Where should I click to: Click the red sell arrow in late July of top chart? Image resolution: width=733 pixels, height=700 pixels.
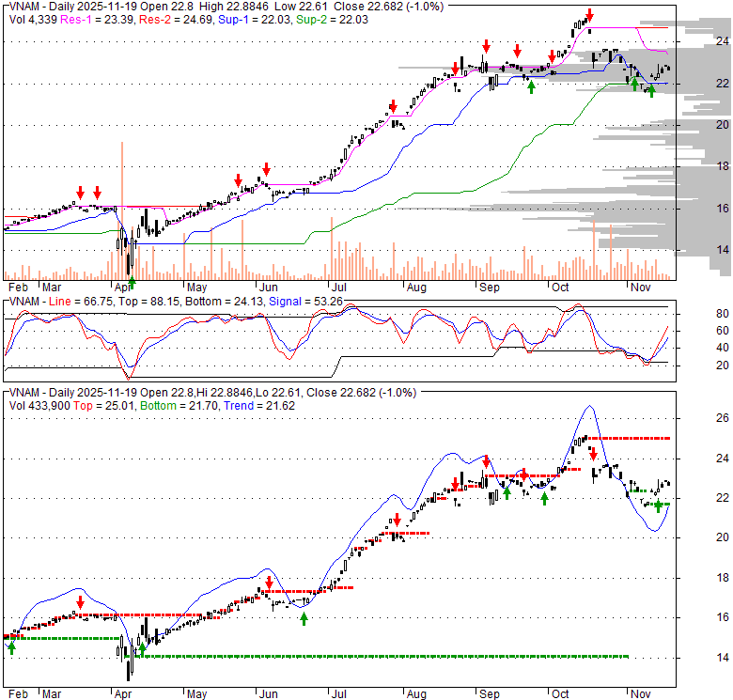click(393, 106)
